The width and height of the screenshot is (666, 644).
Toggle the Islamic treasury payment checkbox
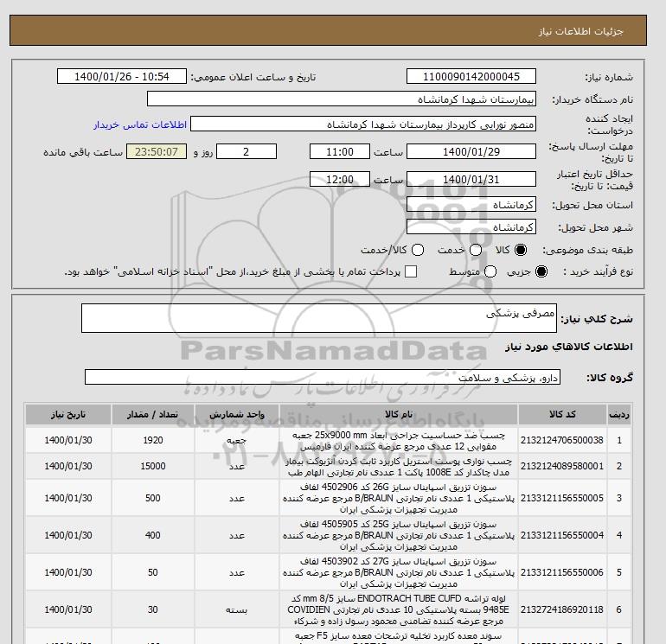(411, 271)
